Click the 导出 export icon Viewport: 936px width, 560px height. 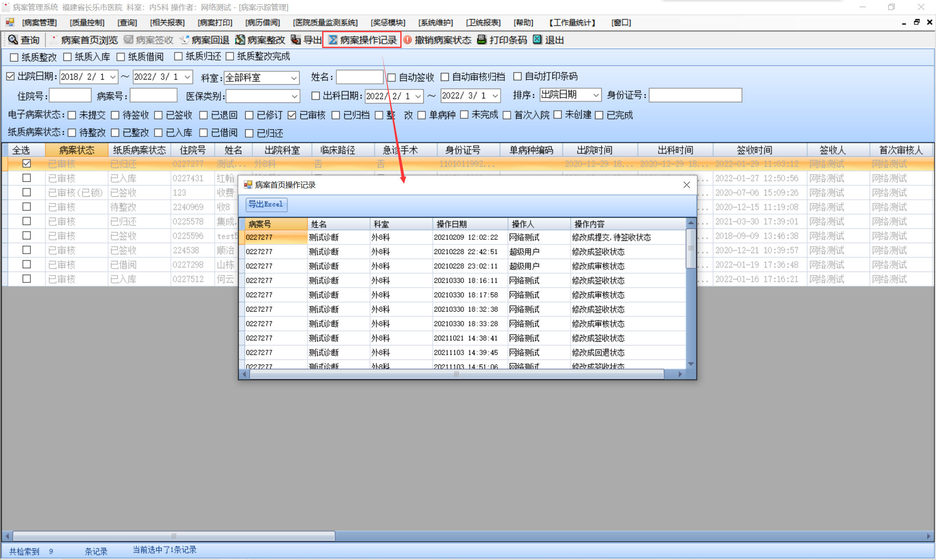point(296,40)
